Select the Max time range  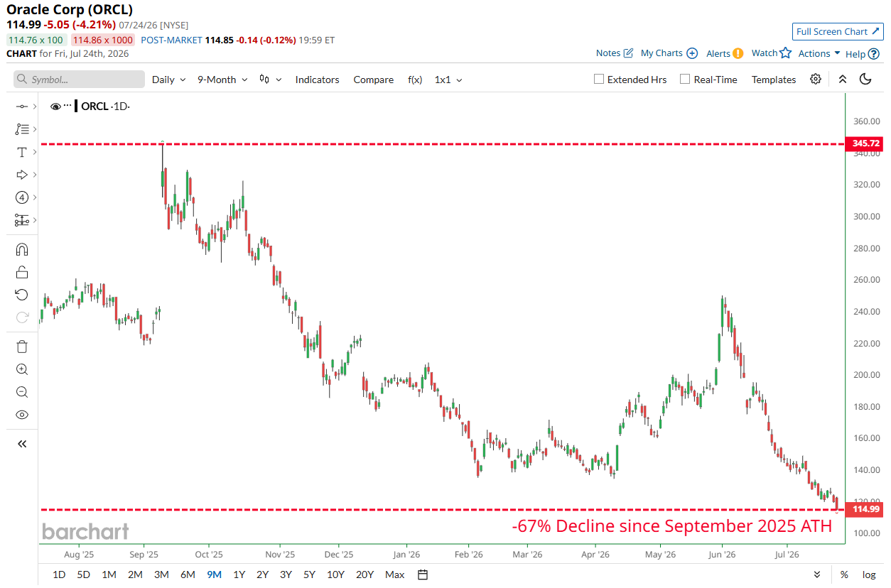point(394,575)
